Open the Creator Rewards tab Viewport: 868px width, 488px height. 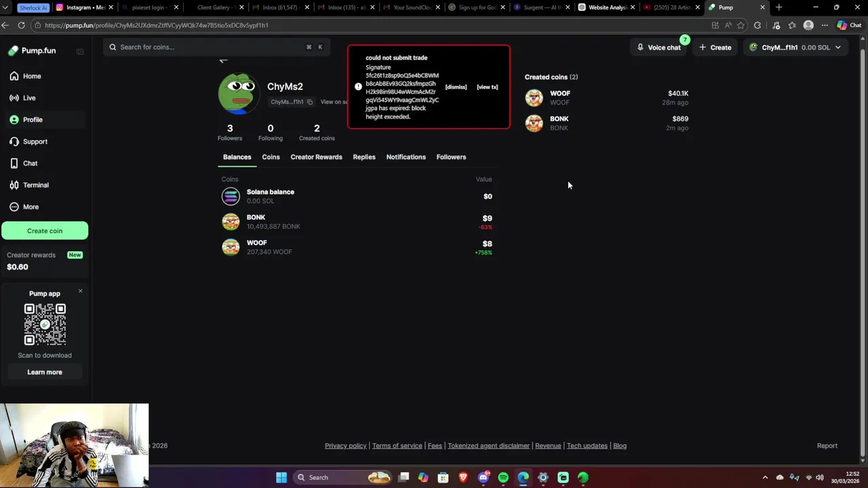[x=316, y=157]
